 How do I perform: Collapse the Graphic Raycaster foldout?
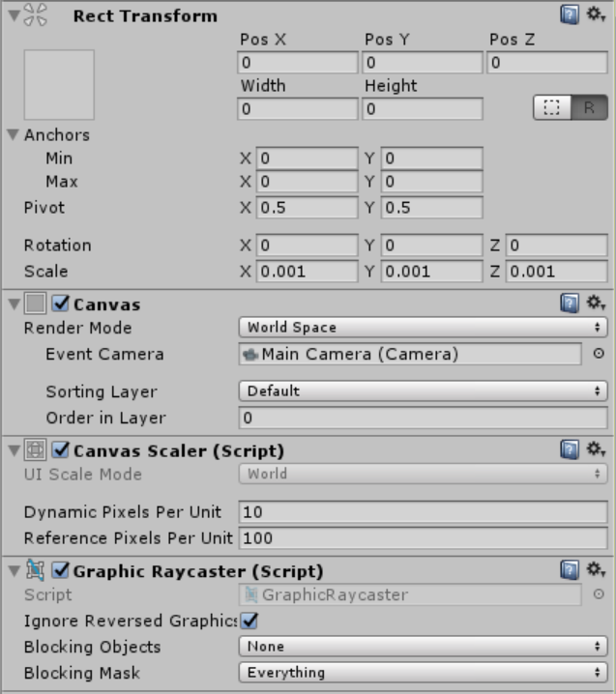pos(15,571)
